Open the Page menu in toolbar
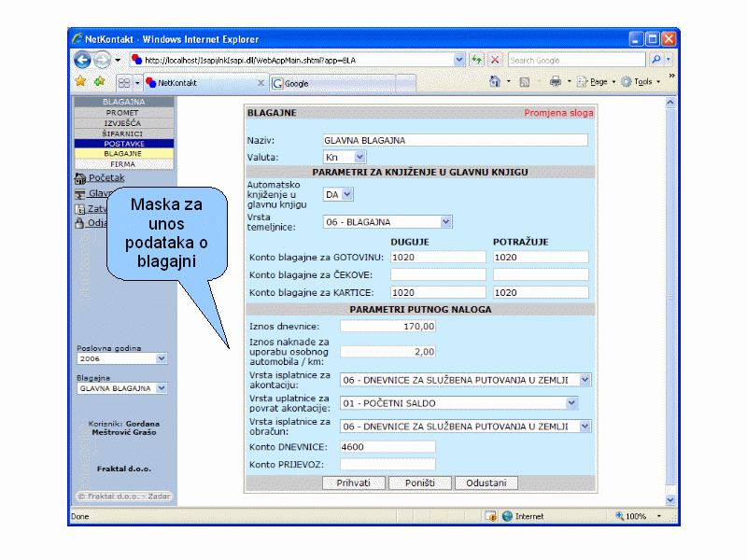This screenshot has height=560, width=747. click(597, 82)
